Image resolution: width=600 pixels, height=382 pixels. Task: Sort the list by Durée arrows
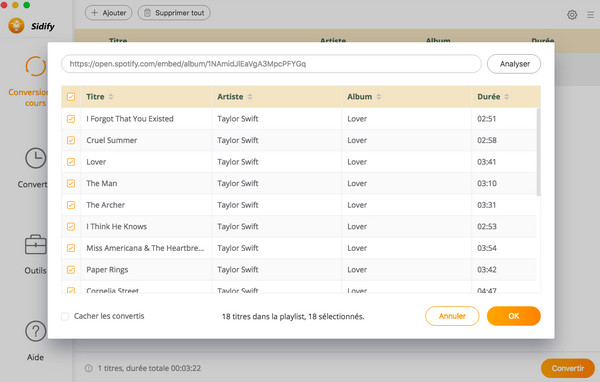[506, 96]
